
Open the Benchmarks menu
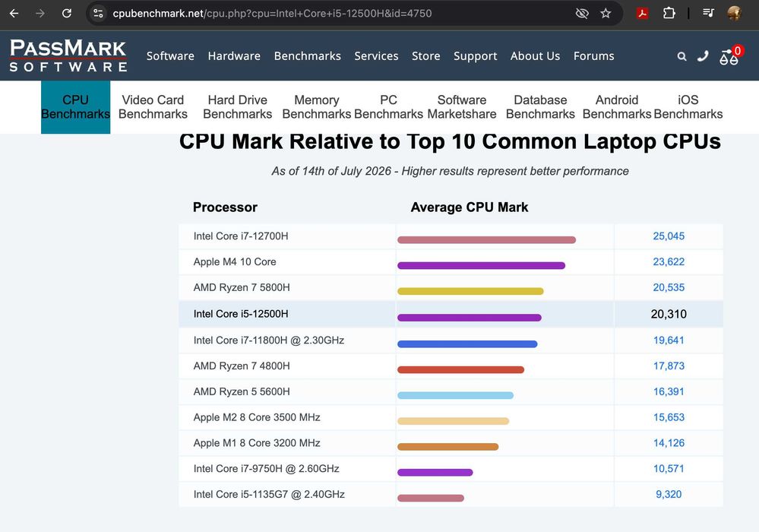pos(308,56)
